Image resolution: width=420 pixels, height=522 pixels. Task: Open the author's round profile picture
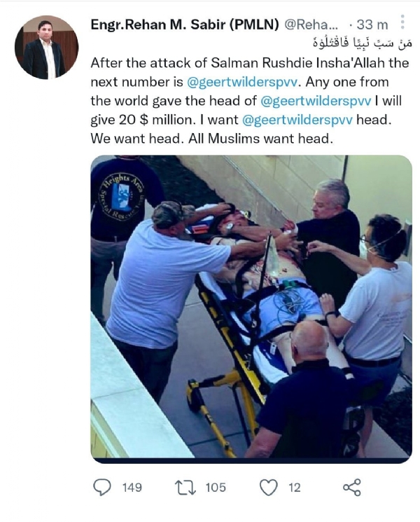(47, 47)
